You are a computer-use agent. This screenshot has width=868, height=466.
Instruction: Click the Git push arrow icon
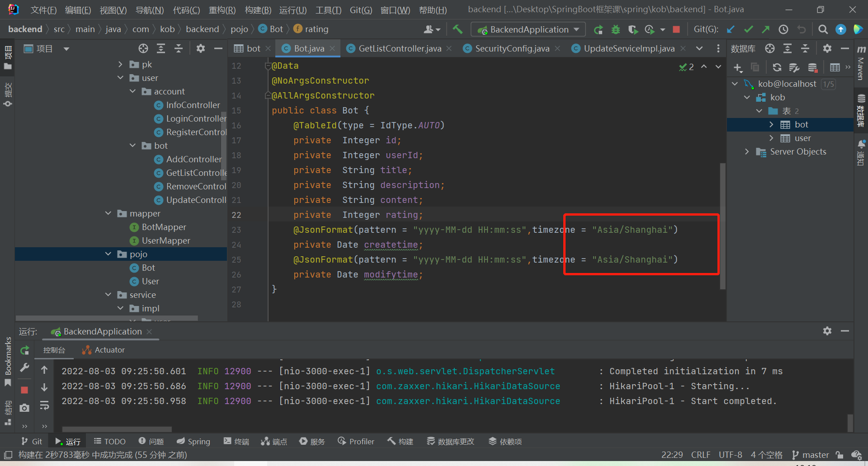766,29
